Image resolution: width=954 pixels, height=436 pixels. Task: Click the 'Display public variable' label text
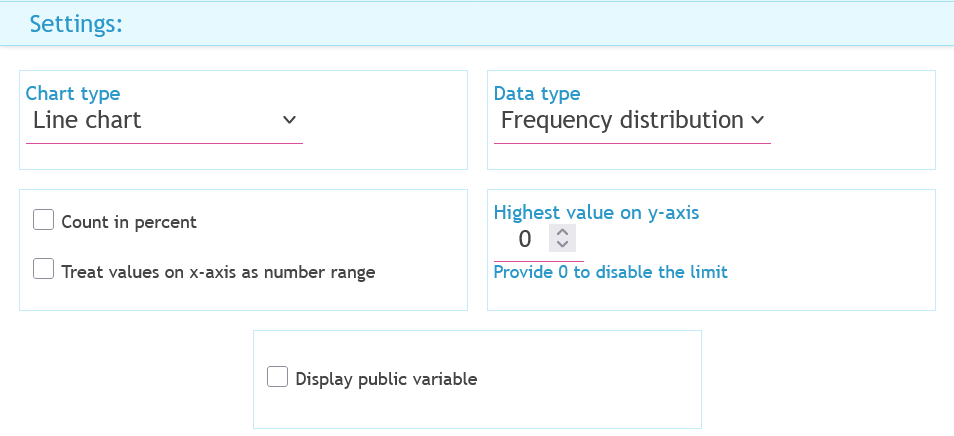(386, 379)
